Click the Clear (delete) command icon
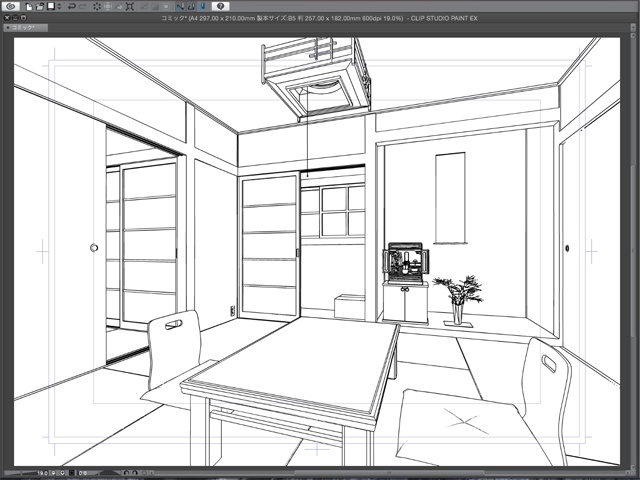This screenshot has height=480, width=640. pos(97,7)
